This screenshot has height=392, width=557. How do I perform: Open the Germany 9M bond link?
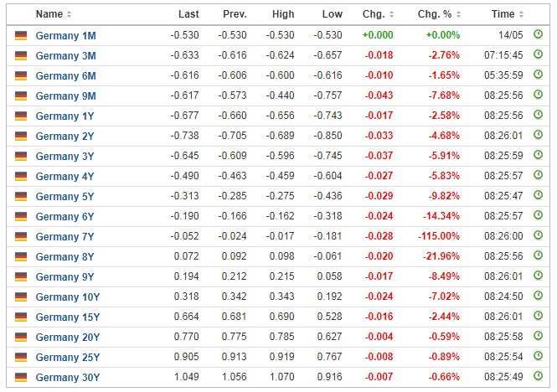65,96
